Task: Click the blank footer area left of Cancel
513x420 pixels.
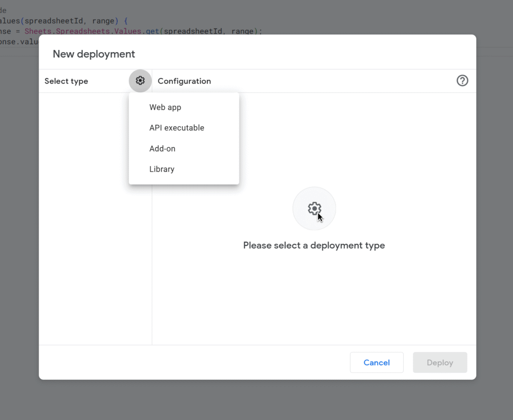Action: point(200,362)
